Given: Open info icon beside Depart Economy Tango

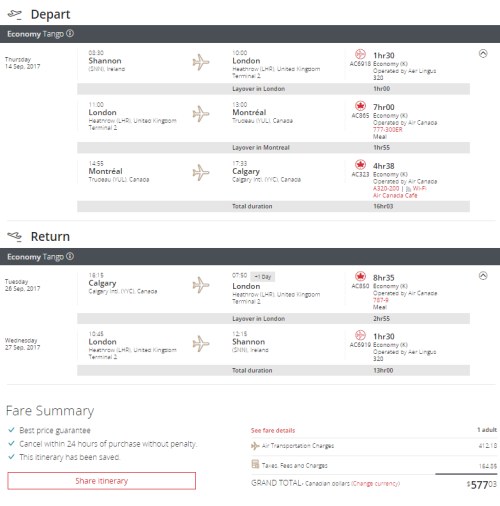Looking at the screenshot, I should click(70, 33).
